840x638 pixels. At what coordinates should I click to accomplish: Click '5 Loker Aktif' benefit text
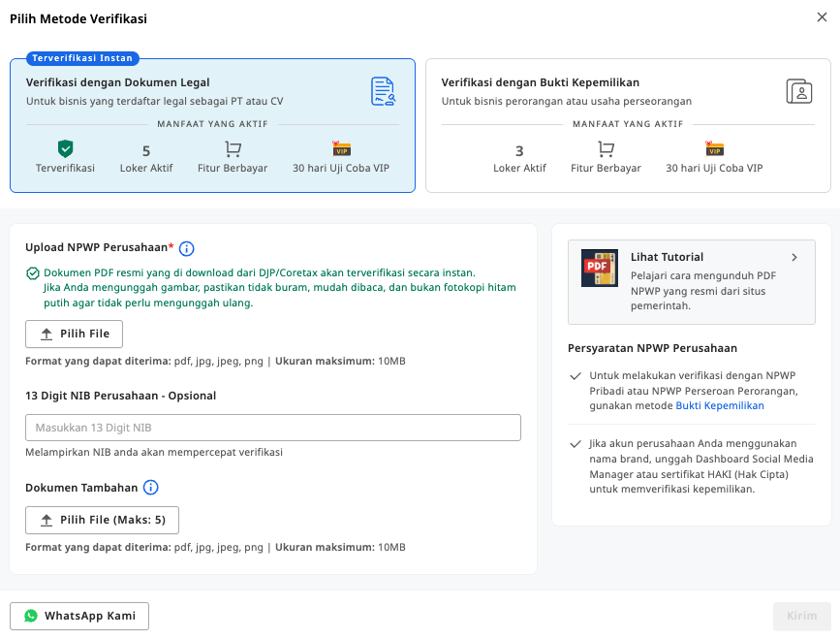point(146,159)
